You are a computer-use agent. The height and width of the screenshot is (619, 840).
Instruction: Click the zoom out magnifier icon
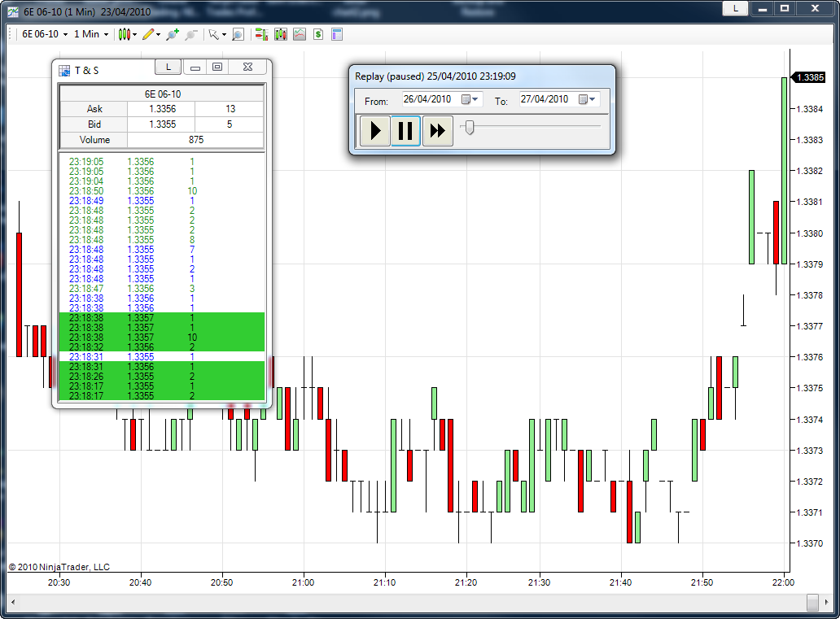click(190, 35)
